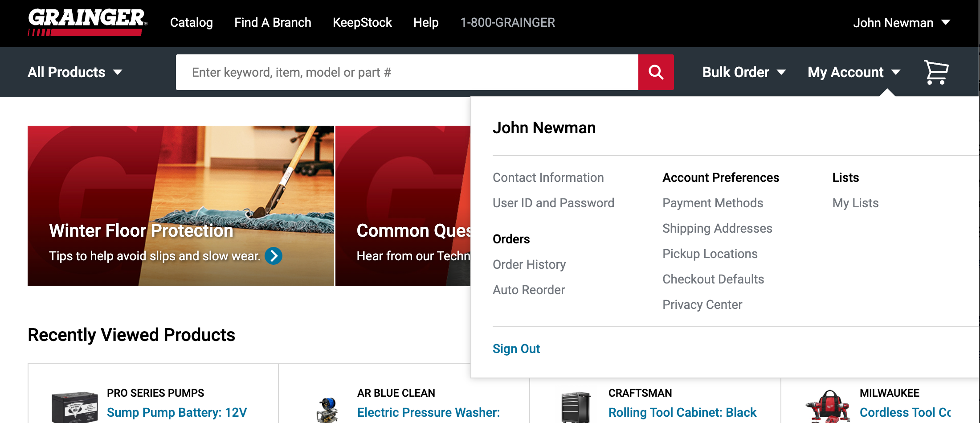This screenshot has height=423, width=980.
Task: Click the Grainger logo
Action: pos(85,22)
